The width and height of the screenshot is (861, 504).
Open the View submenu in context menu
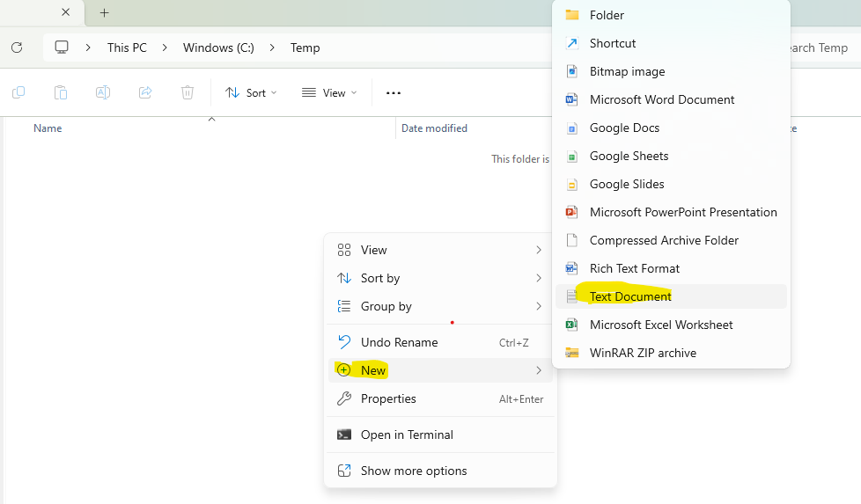coord(440,250)
